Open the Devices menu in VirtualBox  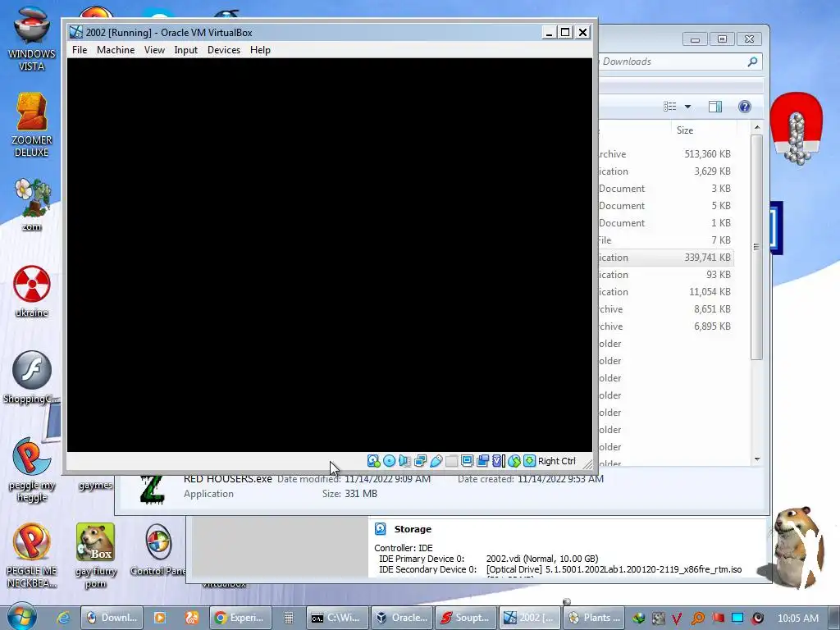224,50
